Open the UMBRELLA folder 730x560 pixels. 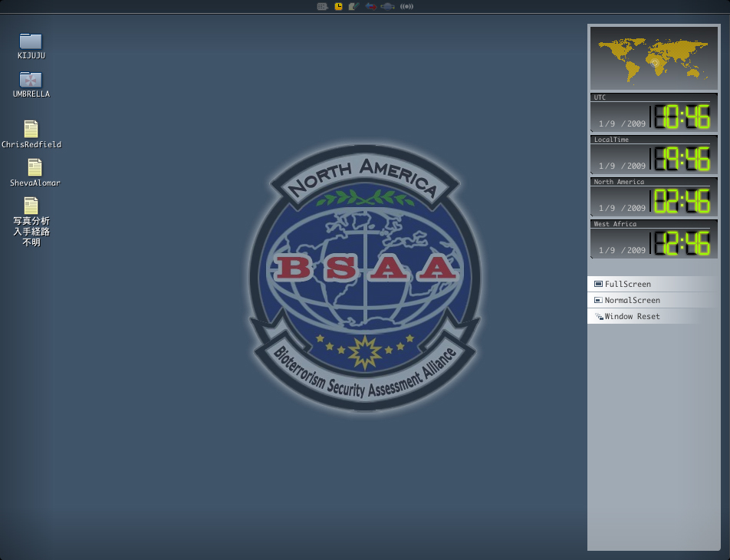click(x=31, y=80)
